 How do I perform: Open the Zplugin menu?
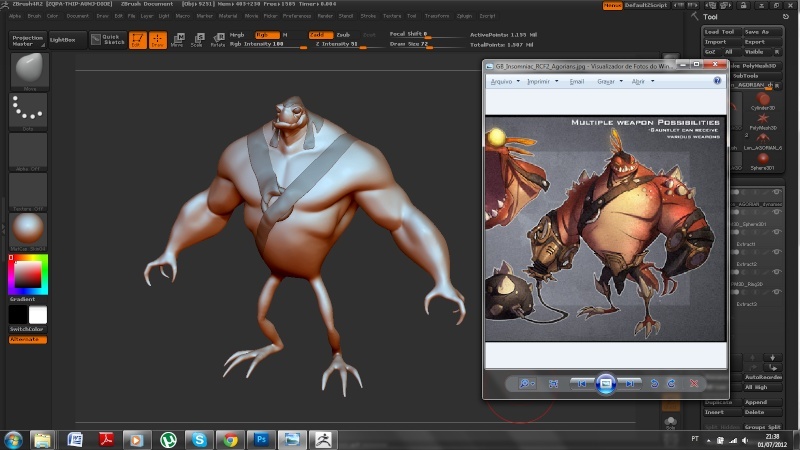pyautogui.click(x=464, y=16)
